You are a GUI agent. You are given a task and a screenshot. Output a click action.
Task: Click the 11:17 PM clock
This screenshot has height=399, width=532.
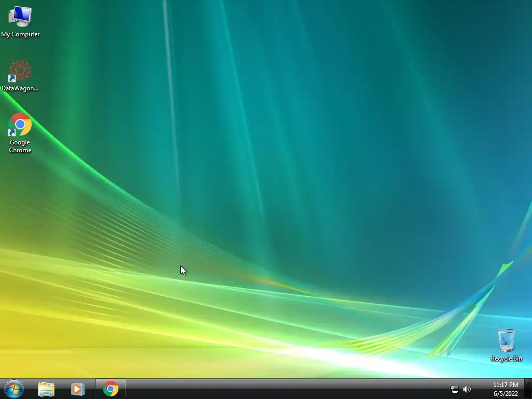[x=506, y=385]
